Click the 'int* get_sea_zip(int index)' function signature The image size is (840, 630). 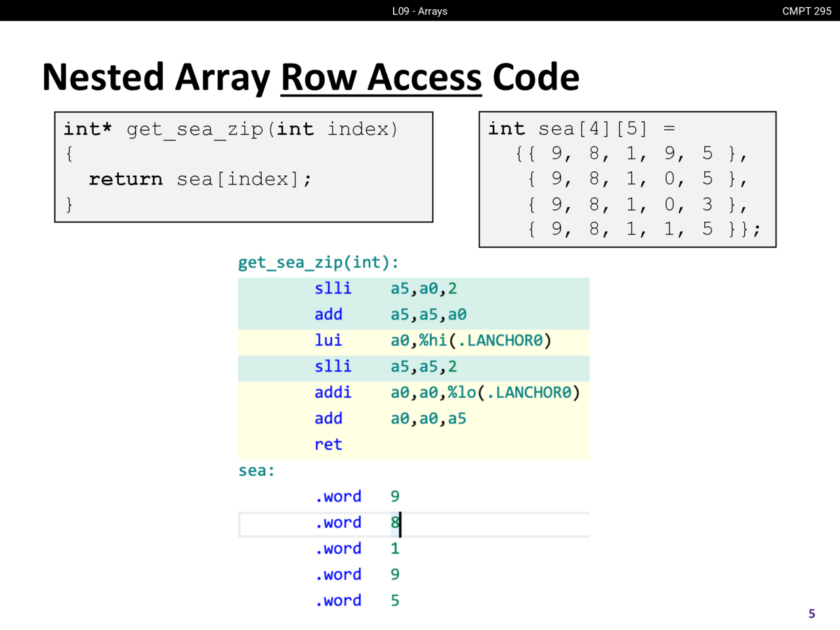[x=230, y=129]
